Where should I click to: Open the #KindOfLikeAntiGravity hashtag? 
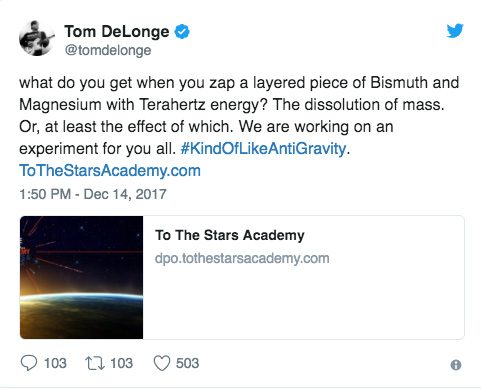point(263,148)
